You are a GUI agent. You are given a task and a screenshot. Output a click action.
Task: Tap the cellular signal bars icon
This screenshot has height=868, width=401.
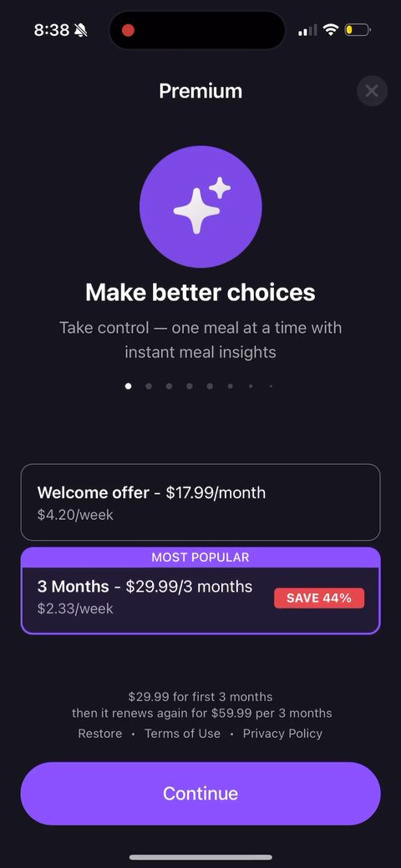click(x=307, y=30)
